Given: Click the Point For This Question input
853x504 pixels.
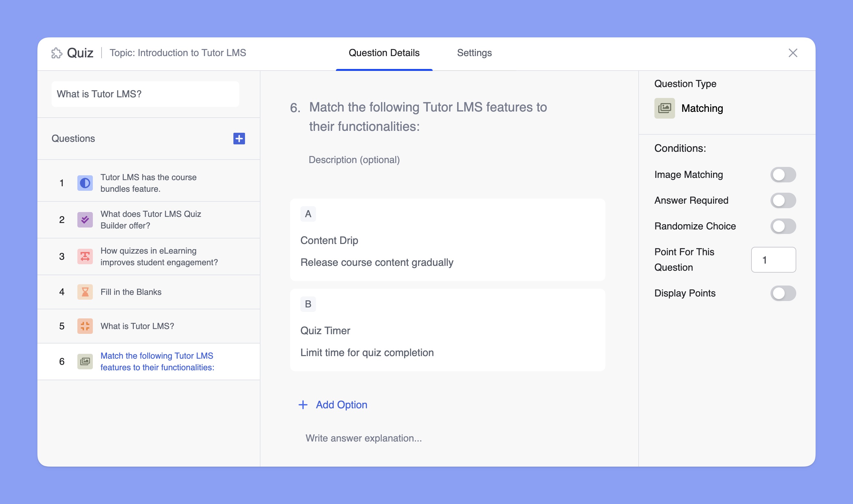Looking at the screenshot, I should (773, 260).
